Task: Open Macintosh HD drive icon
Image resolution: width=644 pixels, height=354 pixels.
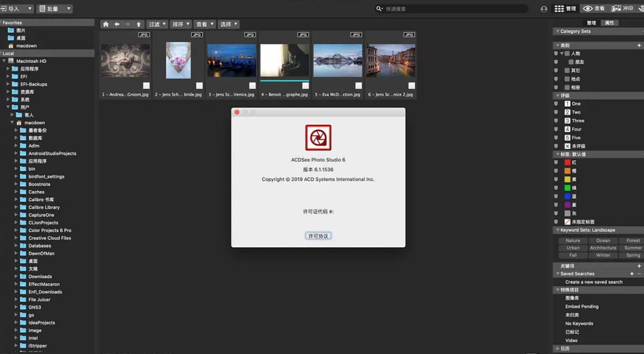Action: [11, 61]
